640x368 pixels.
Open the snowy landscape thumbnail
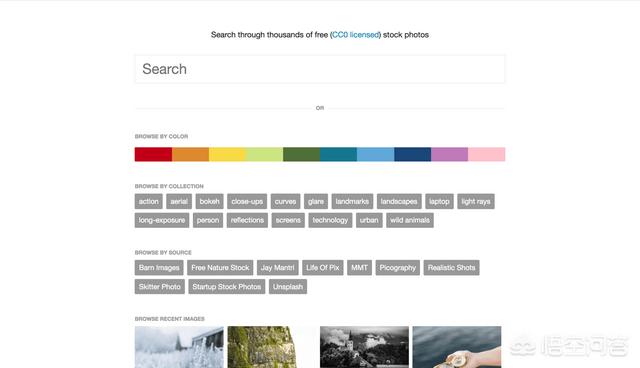[x=179, y=347]
